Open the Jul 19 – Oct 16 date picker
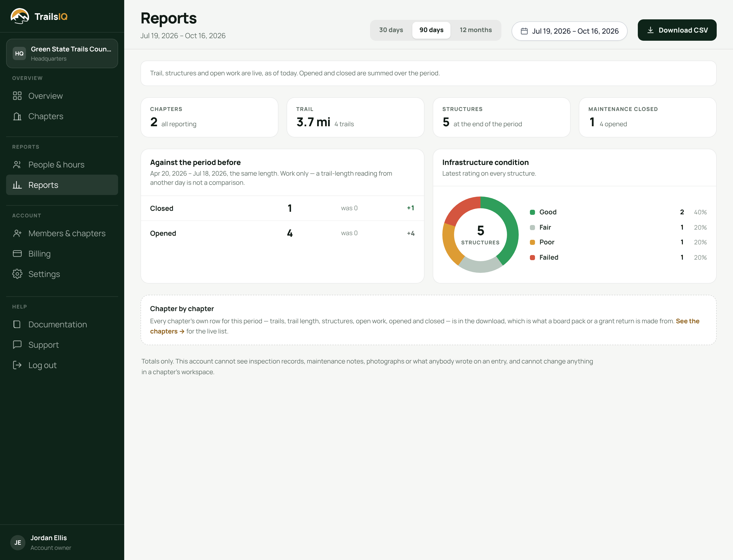Screen dimensions: 733x560 569,31
